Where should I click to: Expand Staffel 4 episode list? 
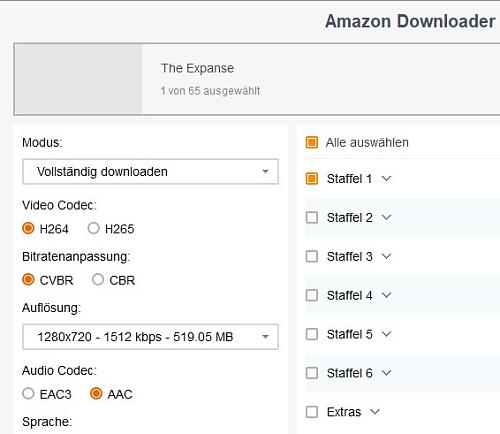point(386,295)
